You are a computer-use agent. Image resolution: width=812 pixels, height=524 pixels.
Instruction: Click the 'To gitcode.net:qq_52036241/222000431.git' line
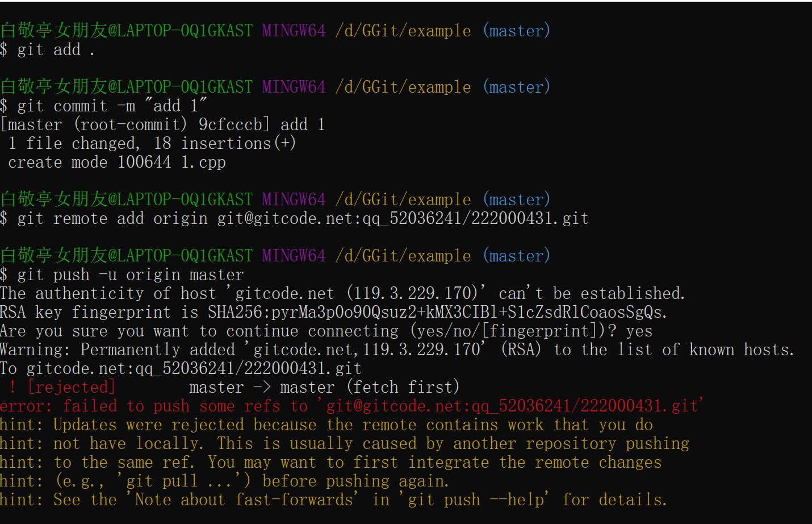tap(181, 369)
